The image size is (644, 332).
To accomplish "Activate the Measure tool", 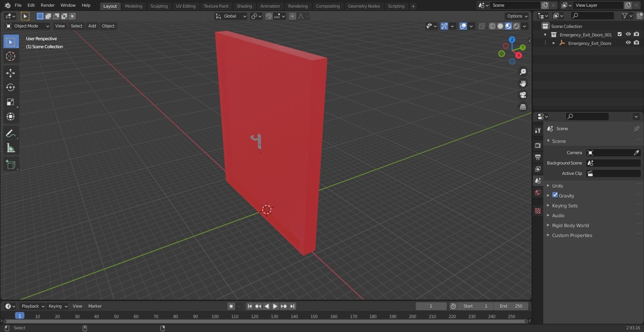I will [x=11, y=148].
